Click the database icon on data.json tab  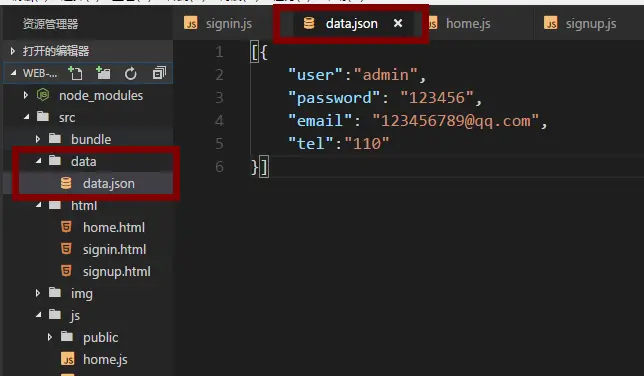pyautogui.click(x=309, y=23)
